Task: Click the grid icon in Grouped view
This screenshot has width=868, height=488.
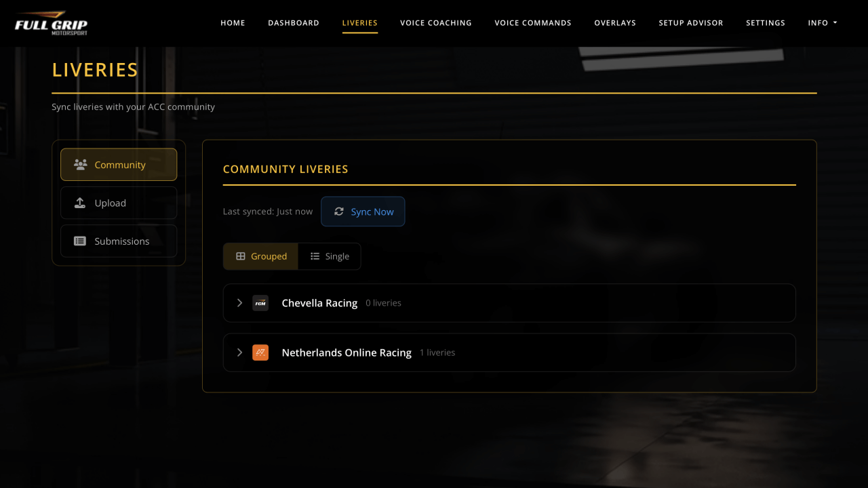Action: click(x=240, y=256)
